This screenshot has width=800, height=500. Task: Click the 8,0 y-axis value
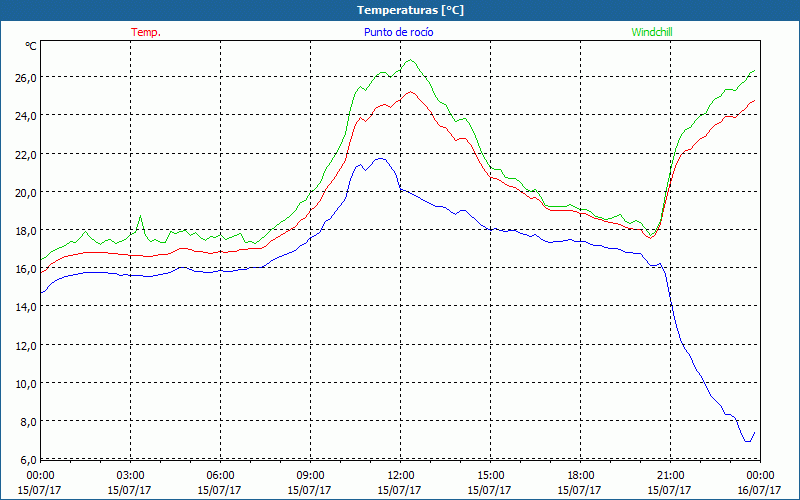click(x=29, y=422)
